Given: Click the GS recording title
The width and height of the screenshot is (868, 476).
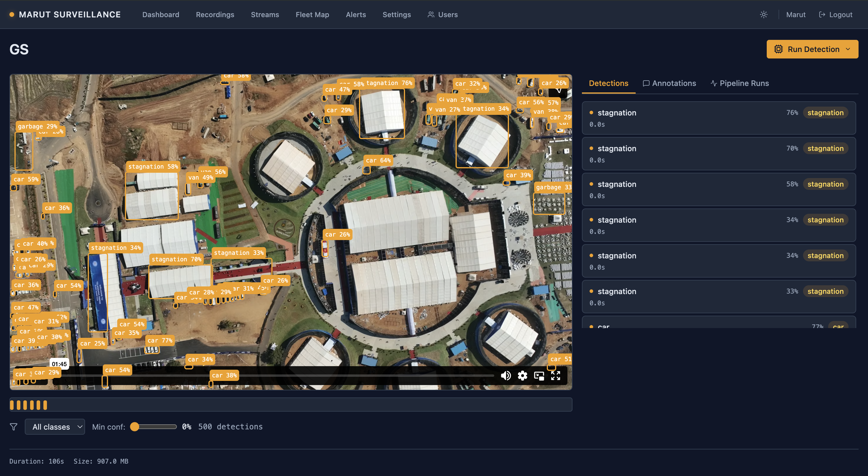Looking at the screenshot, I should coord(19,50).
